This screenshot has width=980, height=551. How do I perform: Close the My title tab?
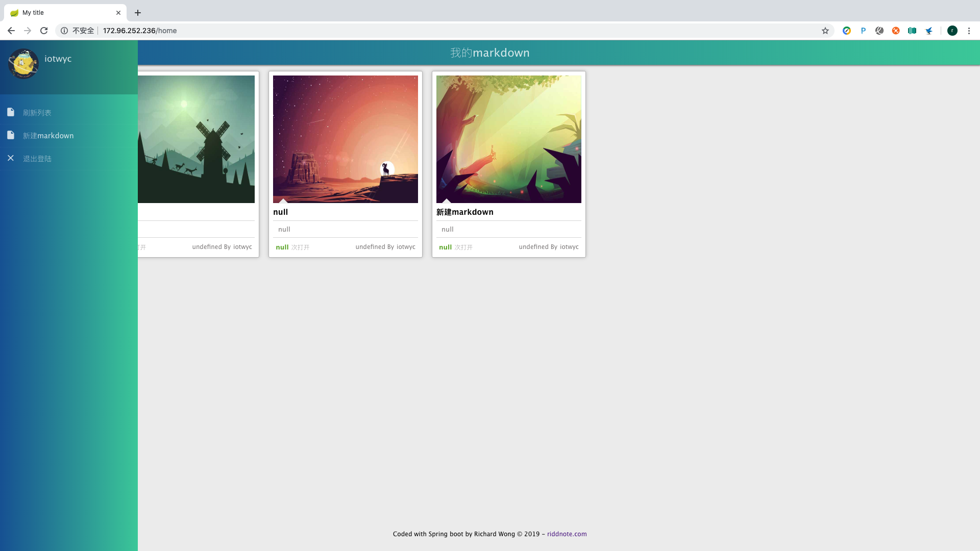(x=118, y=13)
